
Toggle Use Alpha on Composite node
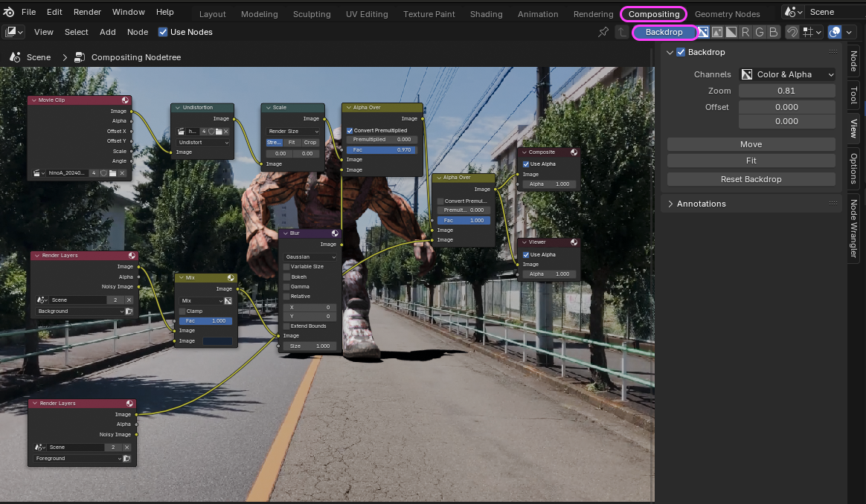coord(526,164)
